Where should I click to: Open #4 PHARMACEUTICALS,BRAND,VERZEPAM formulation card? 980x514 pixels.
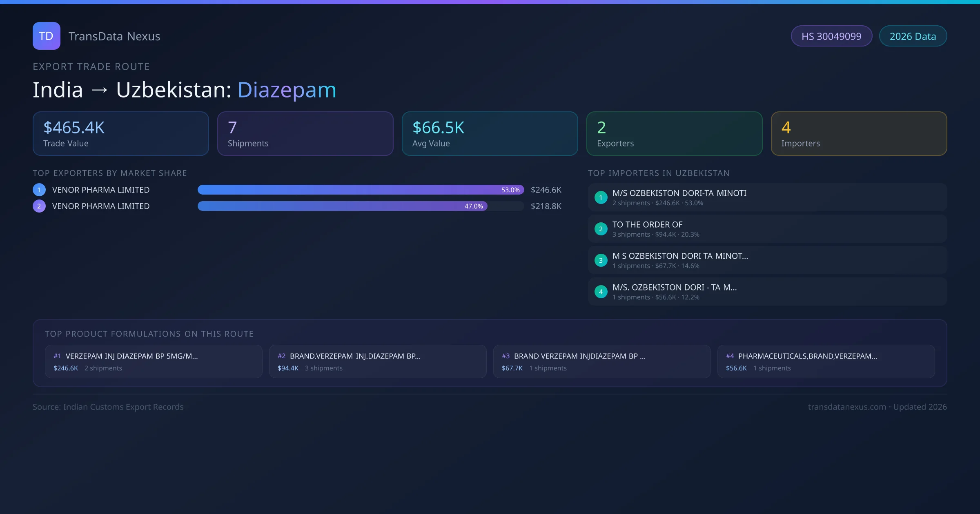click(x=826, y=361)
